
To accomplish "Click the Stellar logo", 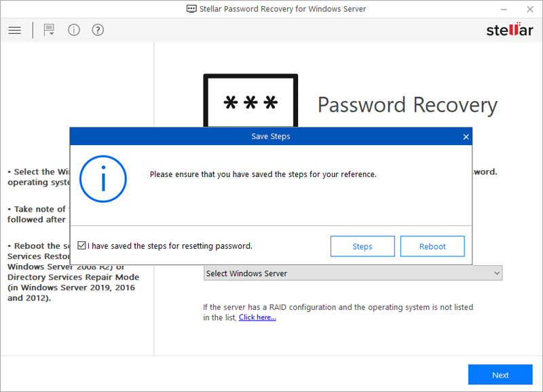I will [510, 30].
